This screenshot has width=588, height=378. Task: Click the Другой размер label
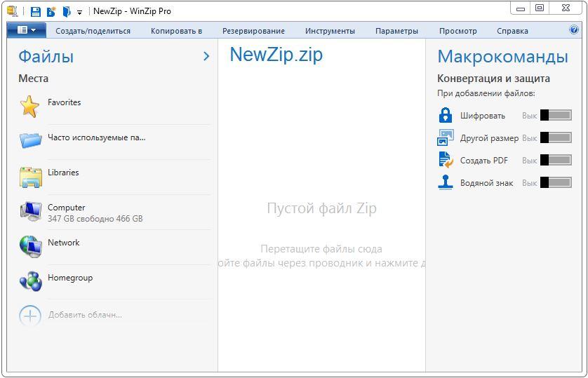(489, 138)
